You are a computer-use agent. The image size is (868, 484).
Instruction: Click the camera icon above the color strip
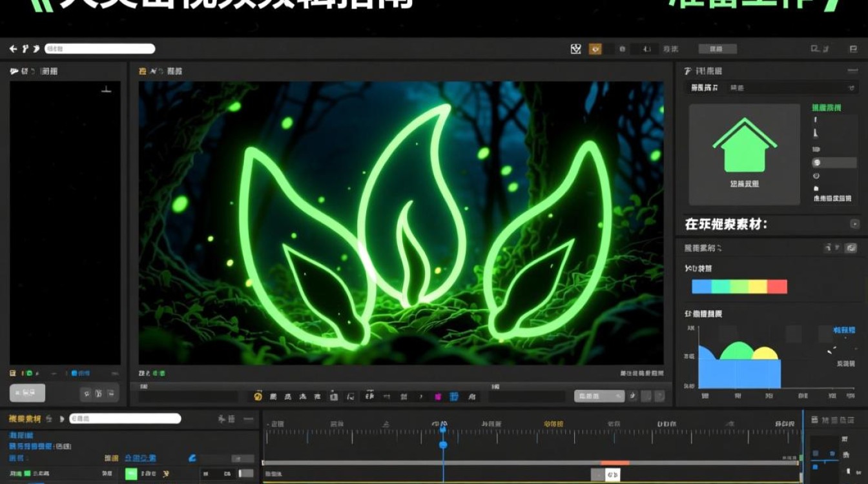(851, 248)
